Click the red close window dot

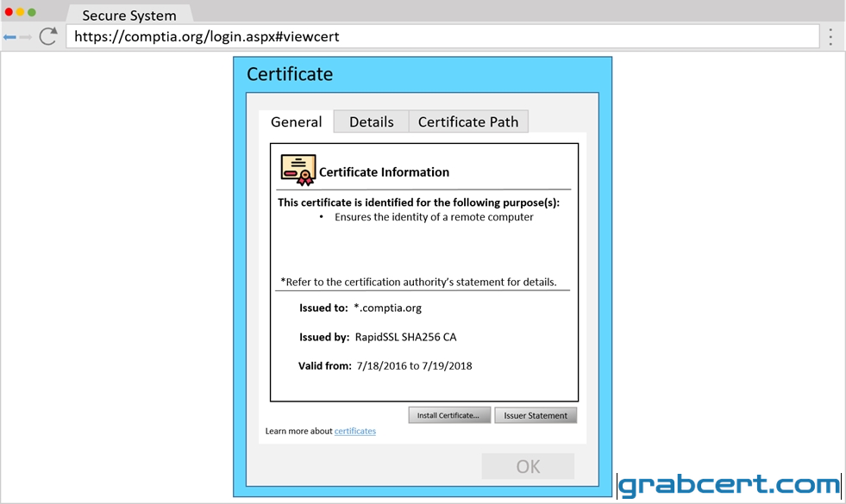(x=9, y=12)
